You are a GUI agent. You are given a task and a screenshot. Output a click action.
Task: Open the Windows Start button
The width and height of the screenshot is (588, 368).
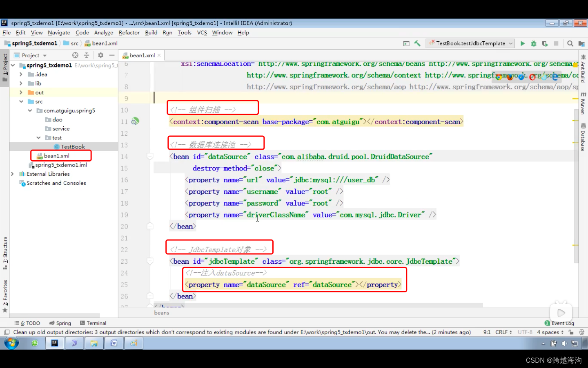(x=11, y=343)
